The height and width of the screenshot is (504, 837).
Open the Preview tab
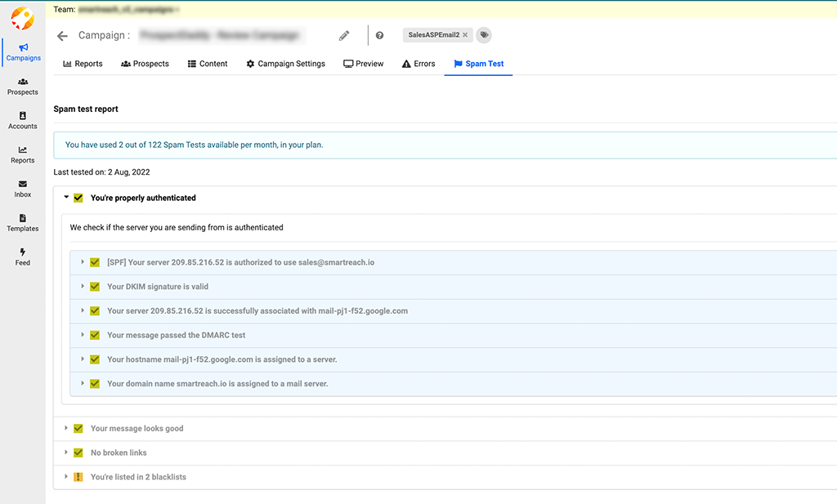pos(364,64)
